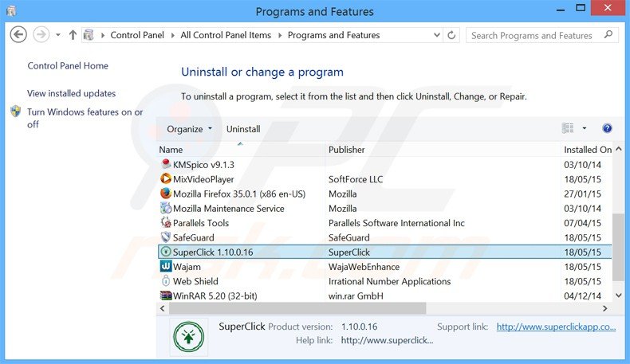630x364 pixels.
Task: Click the horizontal scrollbar left arrow
Action: pyautogui.click(x=163, y=308)
